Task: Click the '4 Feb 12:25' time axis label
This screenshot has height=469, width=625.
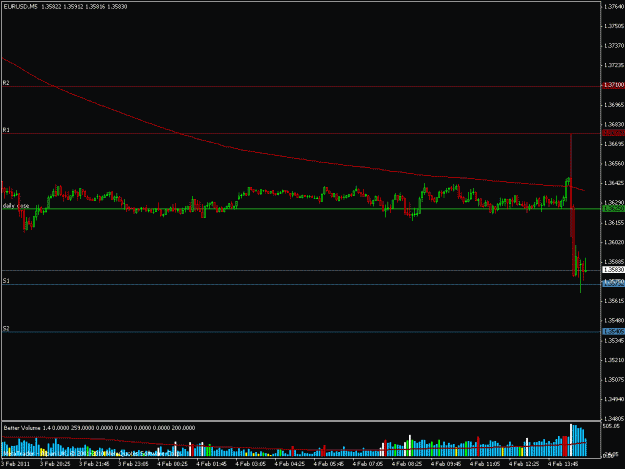Action: point(524,464)
